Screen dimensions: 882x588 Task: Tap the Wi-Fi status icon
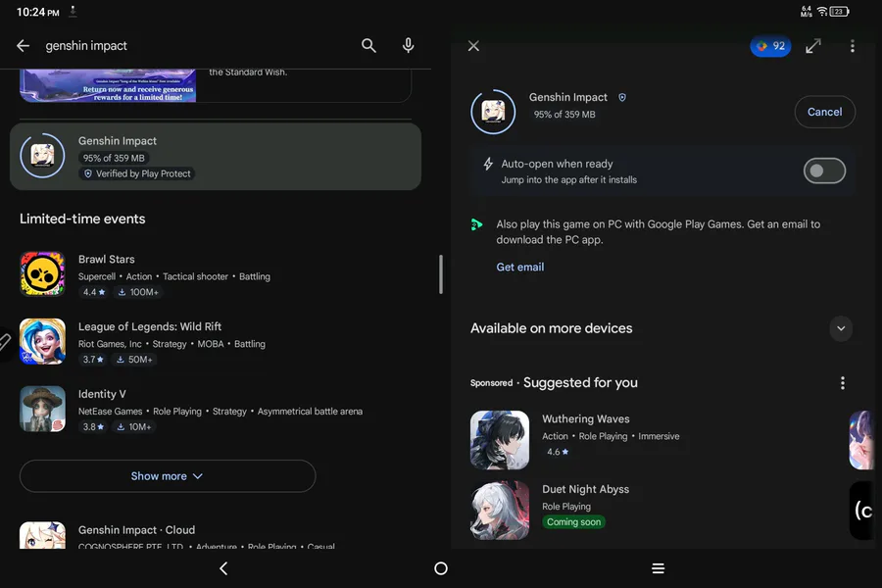822,11
